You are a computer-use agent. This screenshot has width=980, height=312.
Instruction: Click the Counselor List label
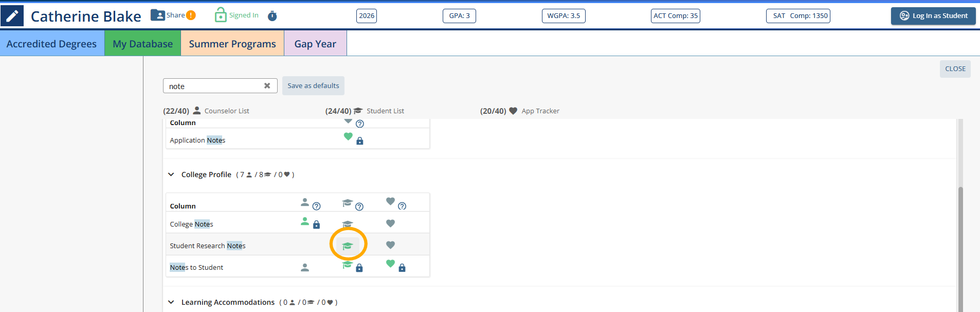click(227, 111)
